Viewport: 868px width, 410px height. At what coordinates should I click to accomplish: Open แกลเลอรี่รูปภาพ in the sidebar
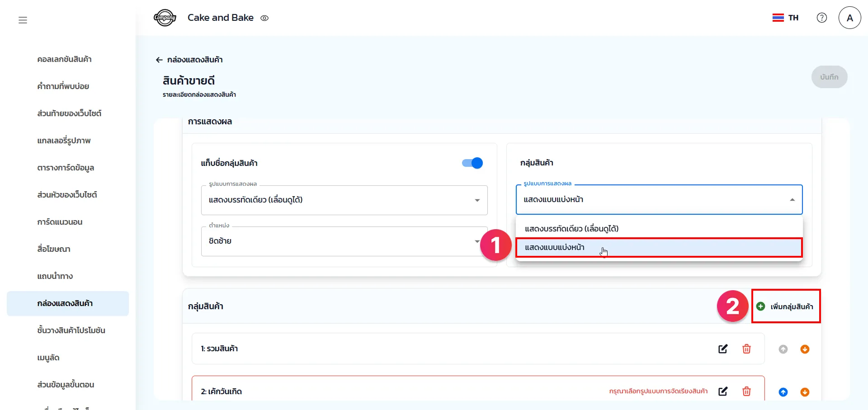click(64, 141)
